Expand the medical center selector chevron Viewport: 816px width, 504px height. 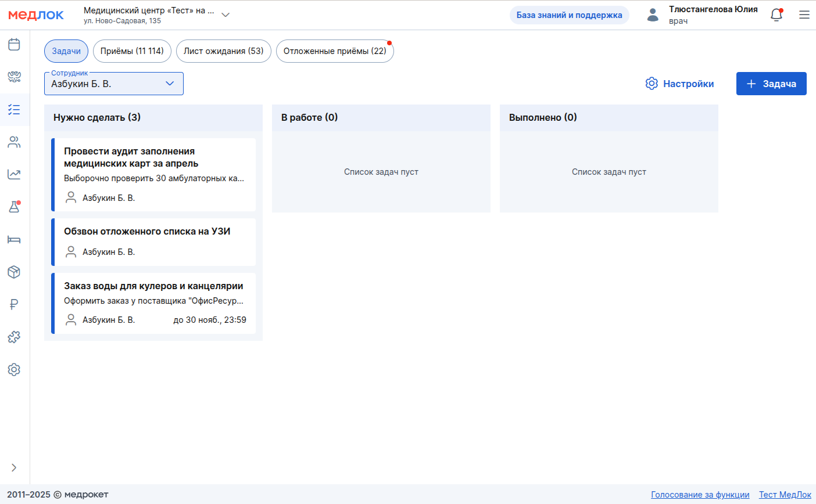(x=226, y=15)
